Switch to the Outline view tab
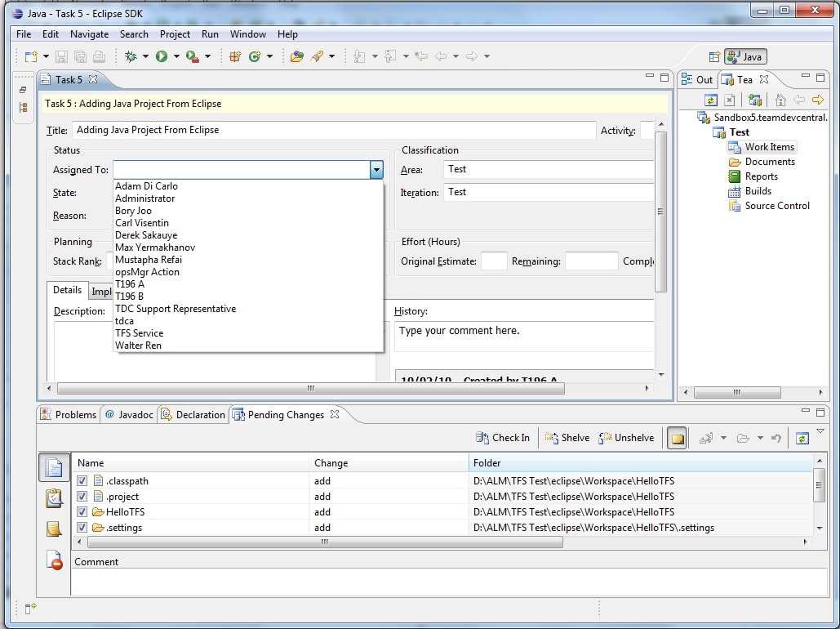Viewport: 840px width, 629px height. point(697,80)
